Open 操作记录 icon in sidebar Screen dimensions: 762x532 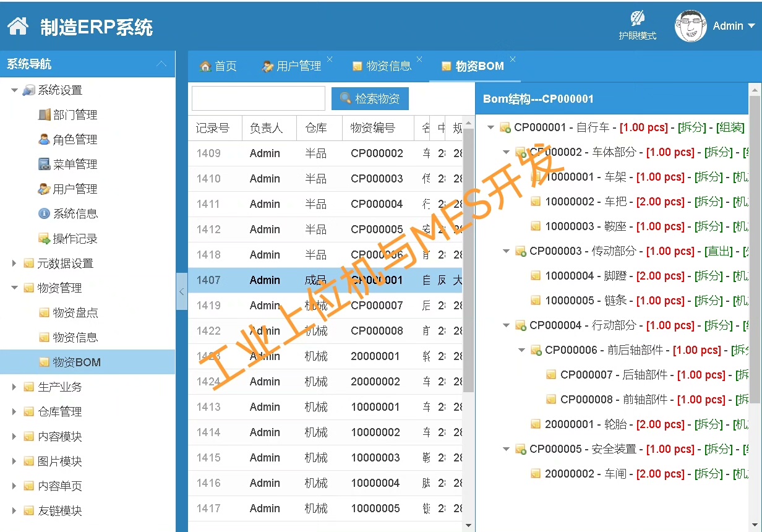coord(45,238)
